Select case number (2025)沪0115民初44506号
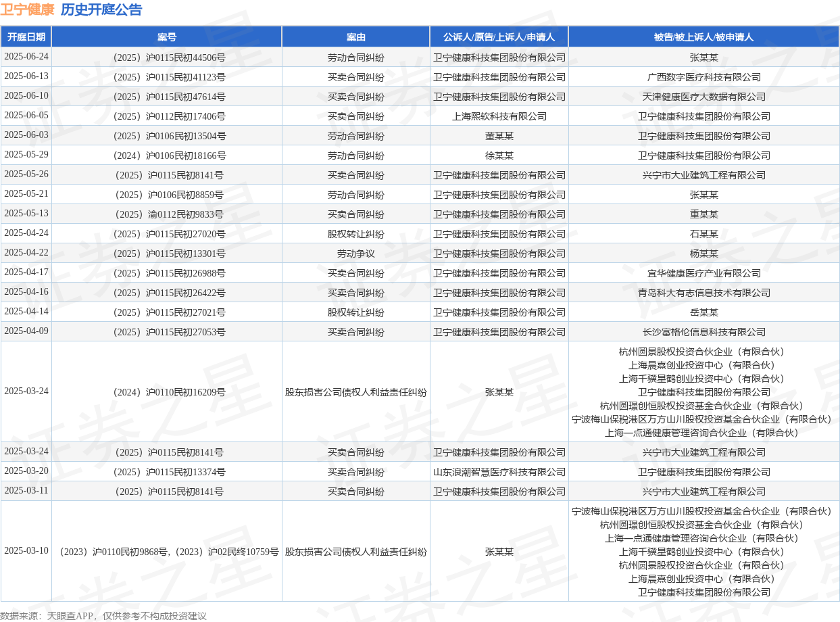This screenshot has width=840, height=622. pos(167,57)
